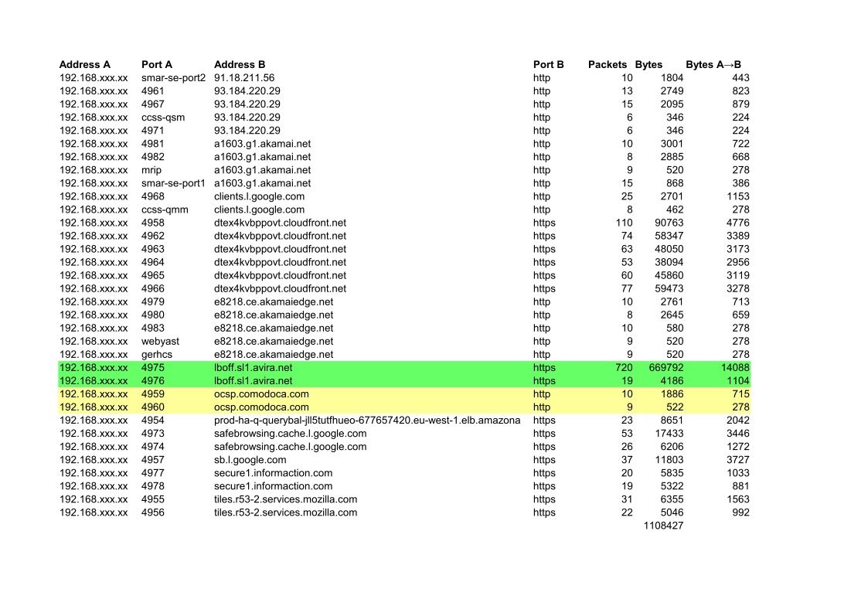Click the 14088 Bytes A→B value

(734, 368)
